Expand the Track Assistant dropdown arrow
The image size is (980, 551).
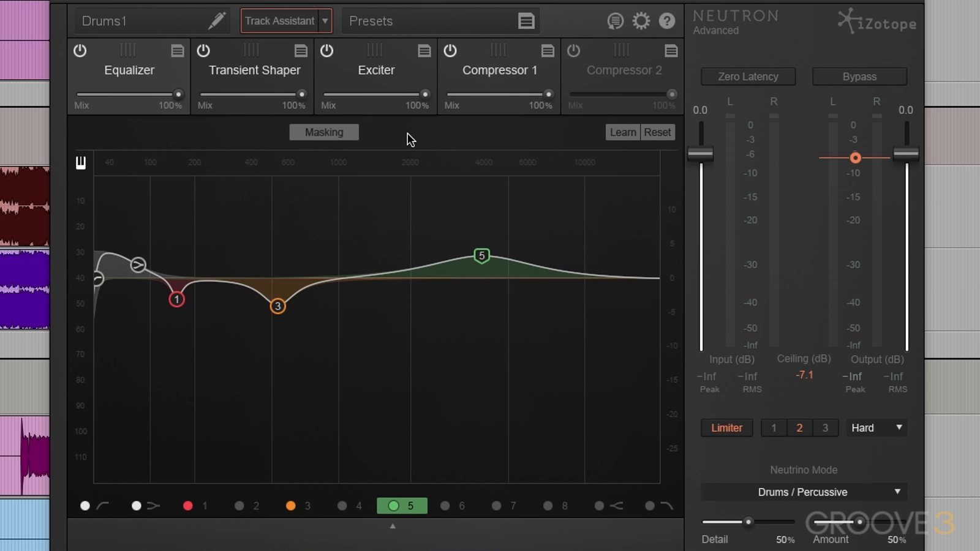tap(325, 21)
